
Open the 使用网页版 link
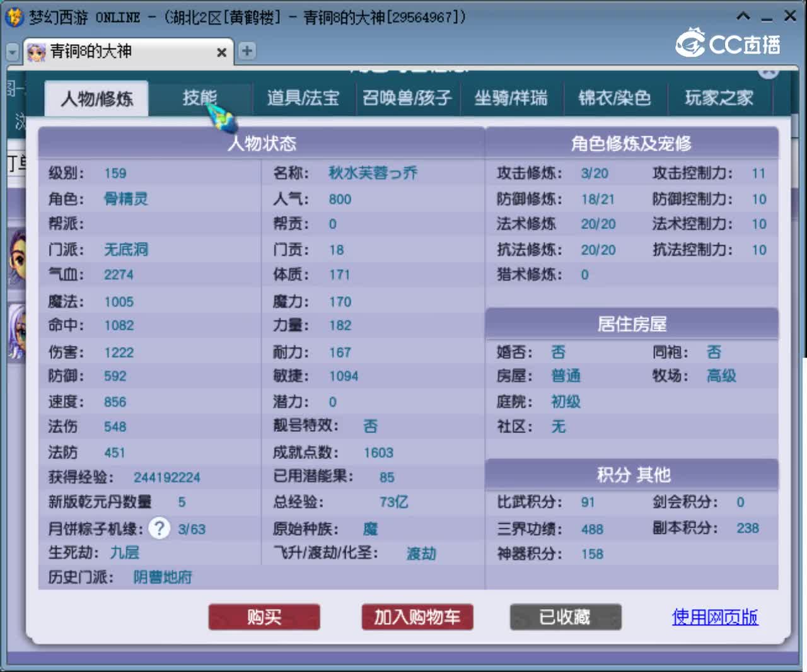click(x=715, y=617)
